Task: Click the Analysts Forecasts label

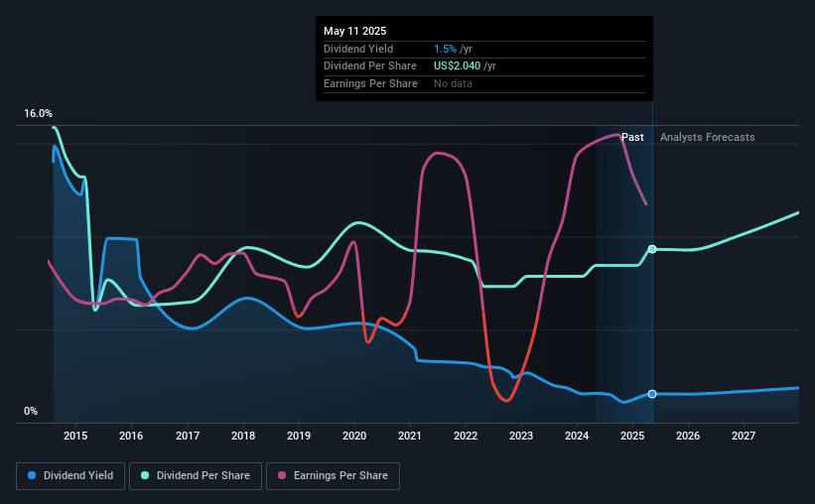Action: point(707,138)
